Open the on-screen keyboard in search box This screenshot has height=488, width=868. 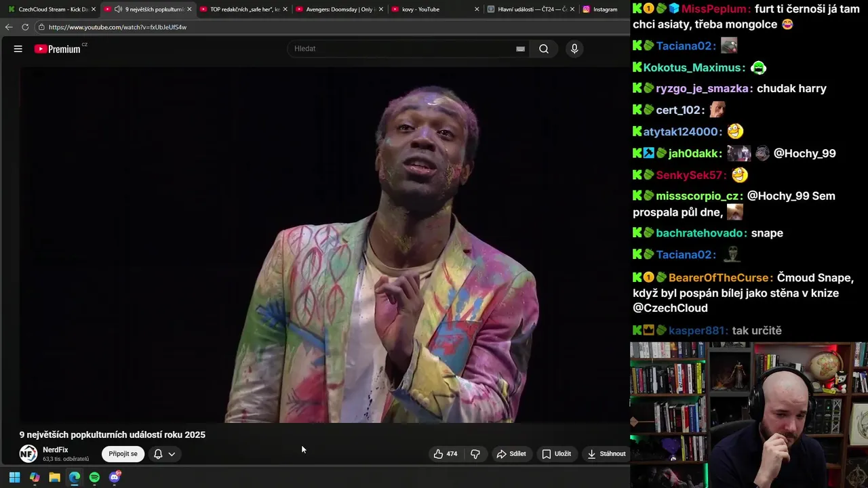coord(520,49)
